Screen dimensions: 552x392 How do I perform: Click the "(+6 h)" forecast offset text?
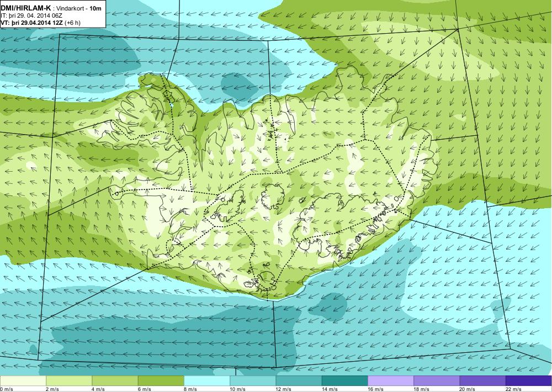click(x=73, y=23)
